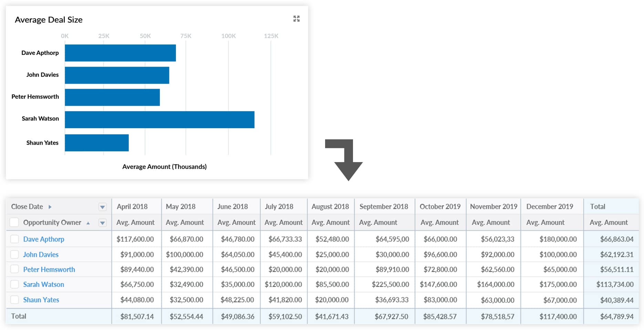
Task: Expand the Average Deal Size chart fullscreen
Action: coord(296,19)
